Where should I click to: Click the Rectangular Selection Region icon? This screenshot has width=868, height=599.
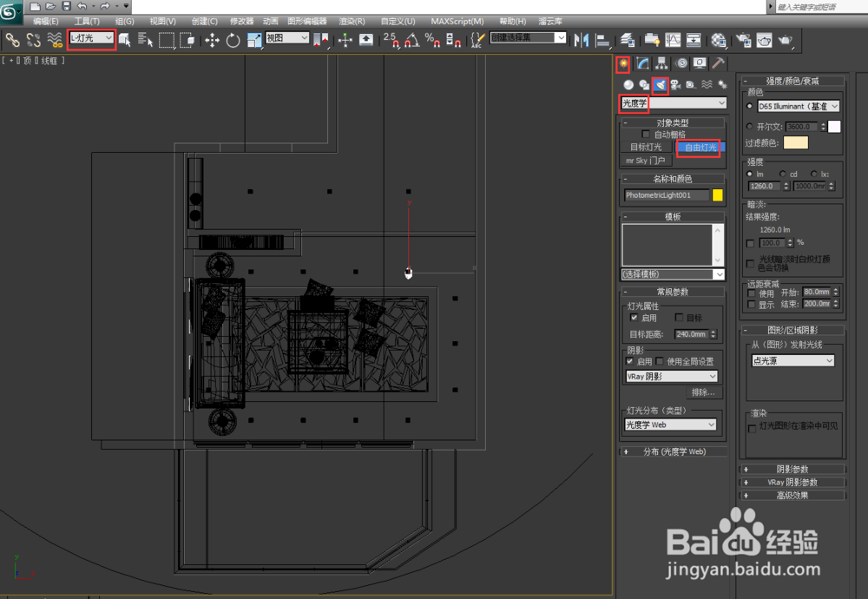tap(166, 40)
